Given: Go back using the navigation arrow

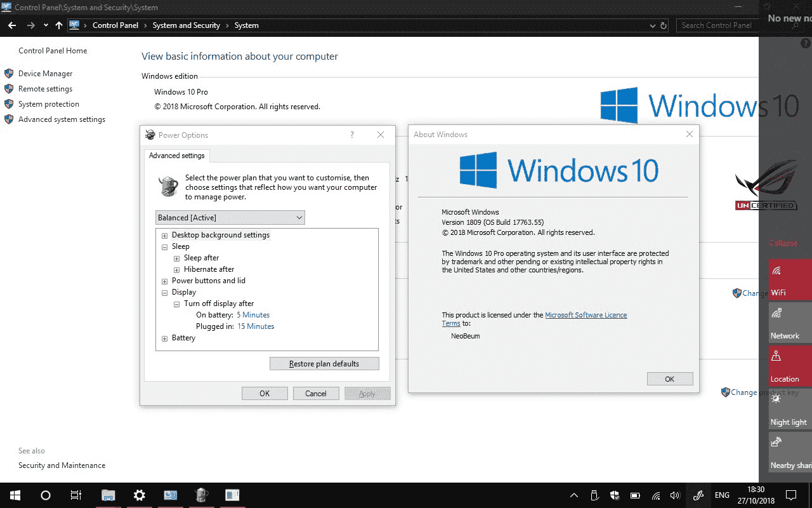Looking at the screenshot, I should (12, 25).
